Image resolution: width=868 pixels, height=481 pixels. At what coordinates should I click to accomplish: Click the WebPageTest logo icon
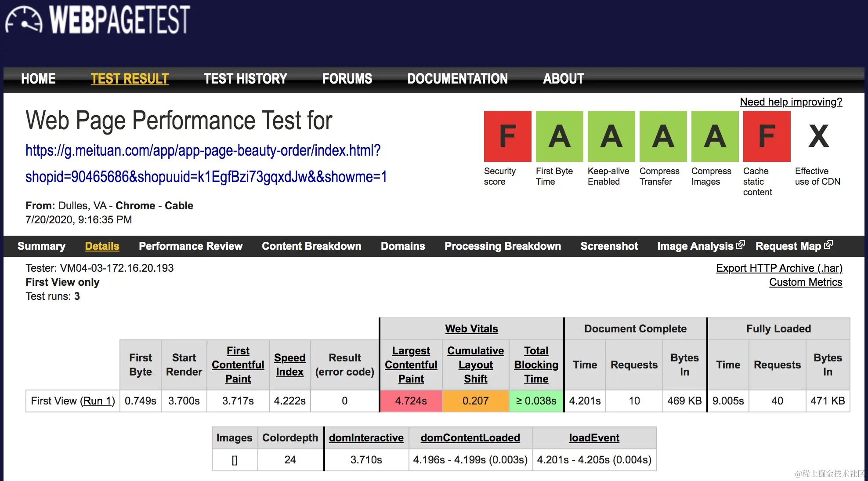click(24, 20)
